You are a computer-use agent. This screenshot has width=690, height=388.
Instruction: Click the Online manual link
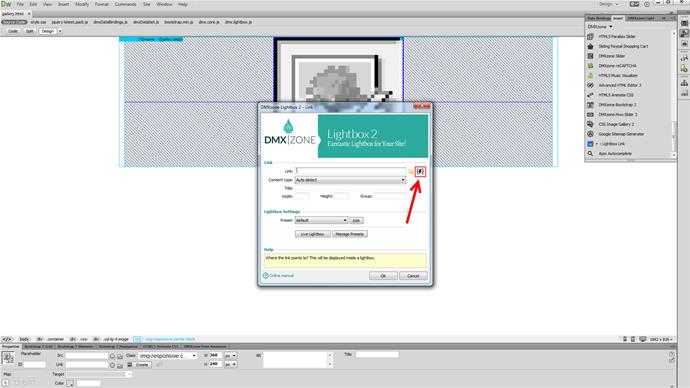click(x=281, y=276)
